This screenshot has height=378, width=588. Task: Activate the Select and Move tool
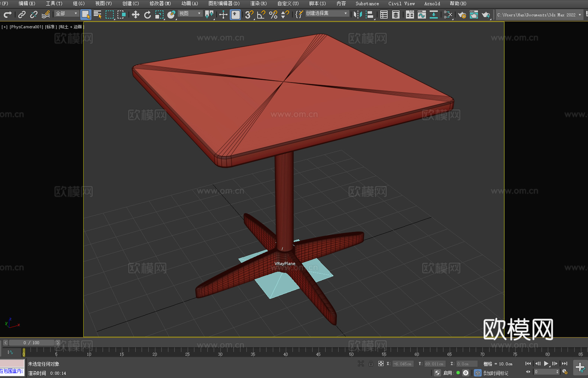[136, 14]
